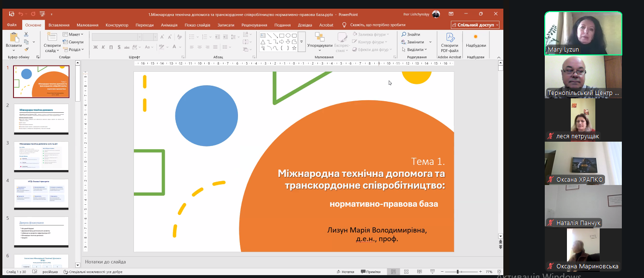Toggle Normal view button in status bar
This screenshot has width=644, height=278.
click(394, 272)
